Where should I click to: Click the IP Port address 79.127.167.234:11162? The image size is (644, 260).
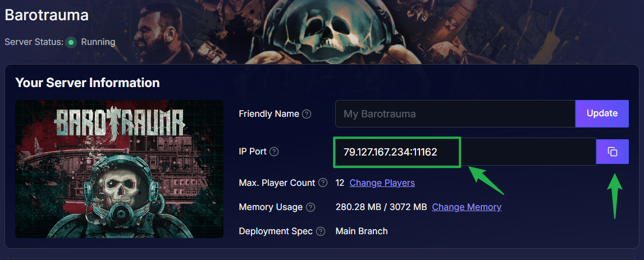390,152
